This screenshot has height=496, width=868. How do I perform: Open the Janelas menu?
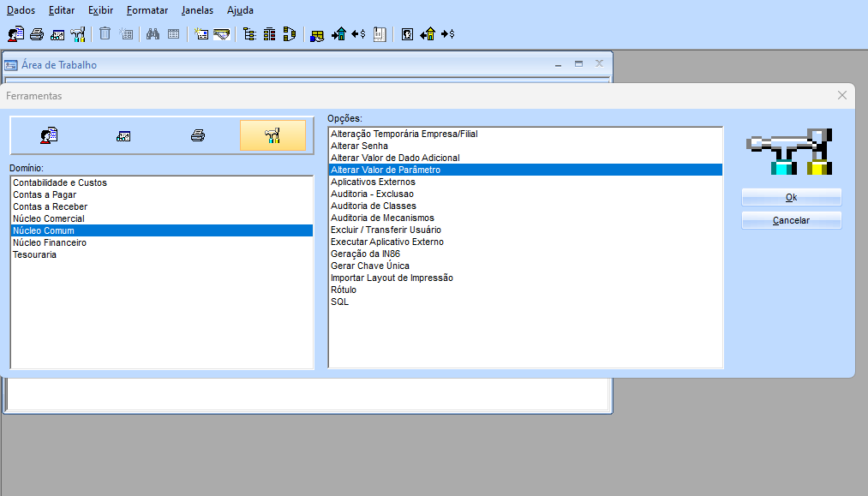[197, 10]
